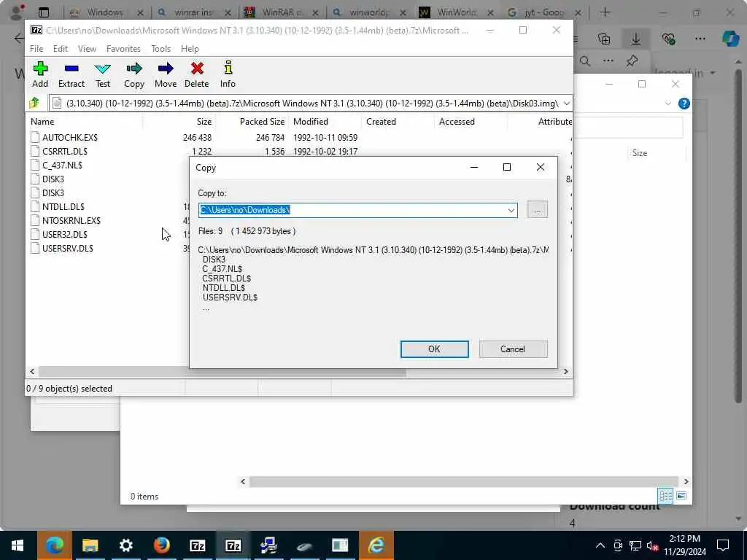
Task: Expand the Copy to path dropdown
Action: [x=511, y=210]
